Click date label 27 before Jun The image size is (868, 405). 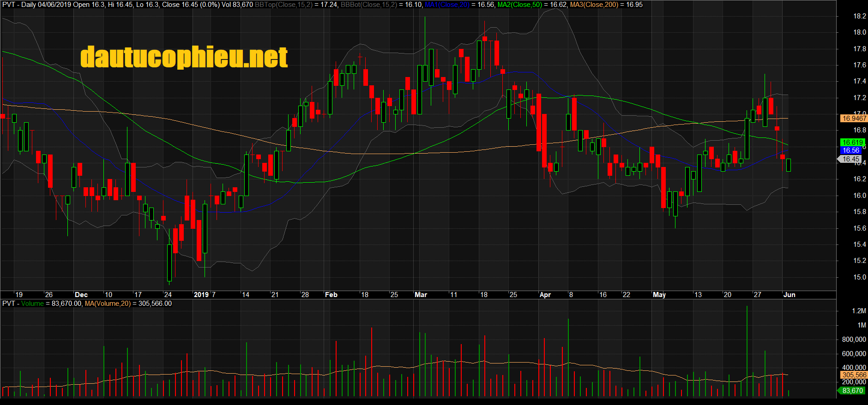tap(758, 295)
